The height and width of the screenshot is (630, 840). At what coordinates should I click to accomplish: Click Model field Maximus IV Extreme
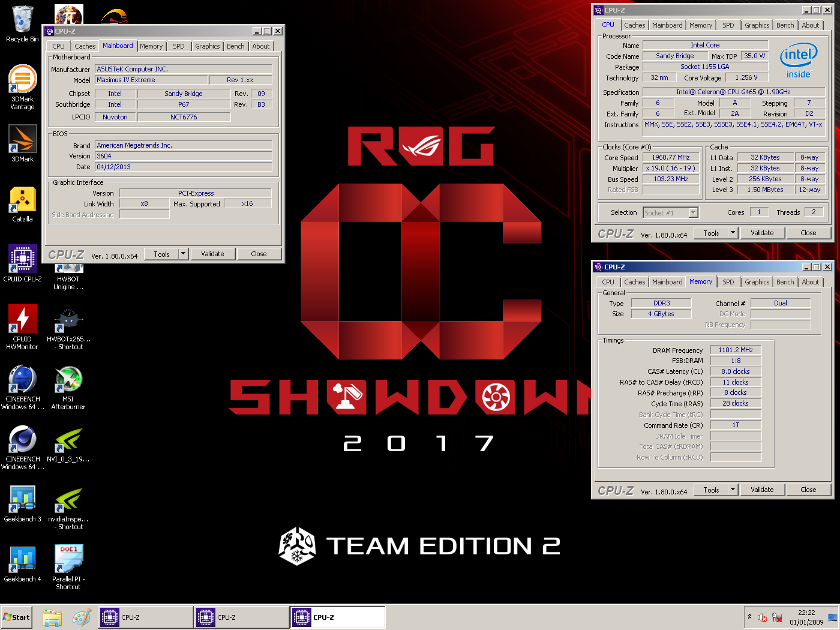coord(151,80)
